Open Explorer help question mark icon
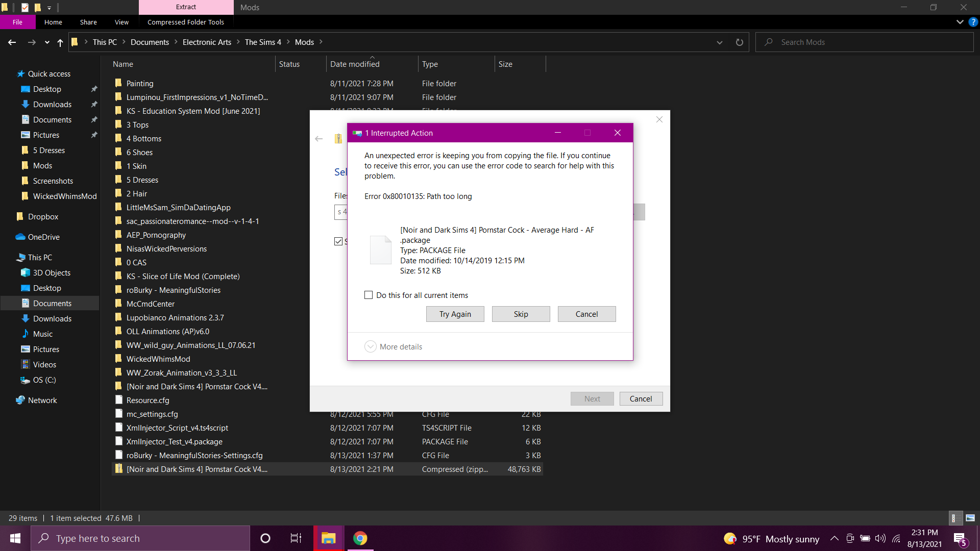Screen dimensions: 980x551 click(x=973, y=22)
